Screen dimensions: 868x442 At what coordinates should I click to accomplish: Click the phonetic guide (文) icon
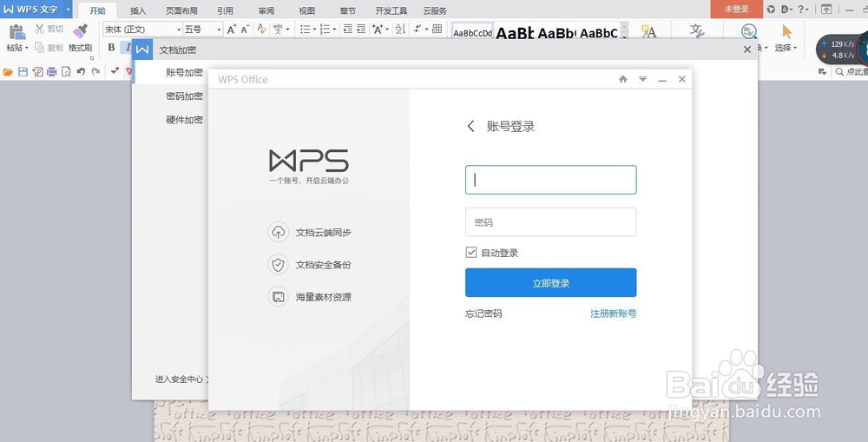(278, 30)
